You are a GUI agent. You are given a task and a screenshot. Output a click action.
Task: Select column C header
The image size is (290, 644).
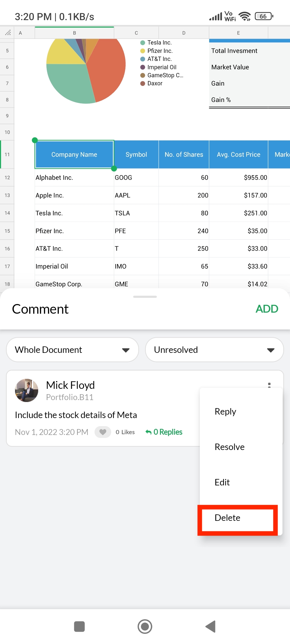[136, 33]
